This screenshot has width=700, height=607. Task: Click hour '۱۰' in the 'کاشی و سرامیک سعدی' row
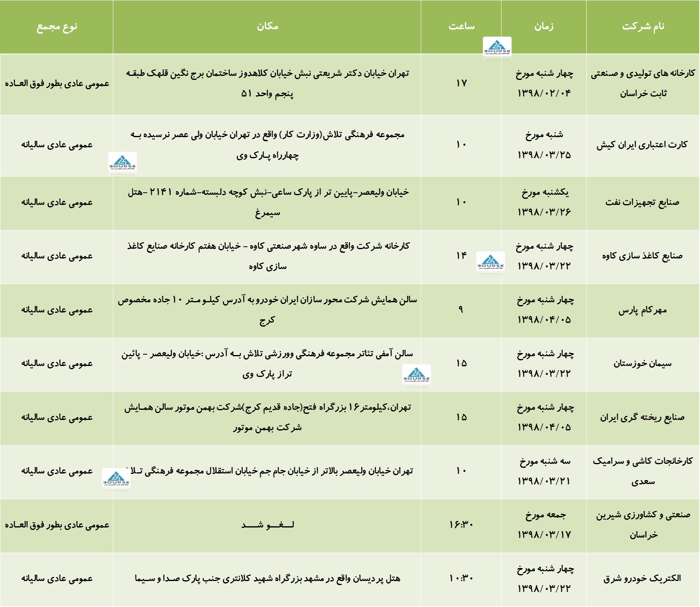tap(461, 471)
